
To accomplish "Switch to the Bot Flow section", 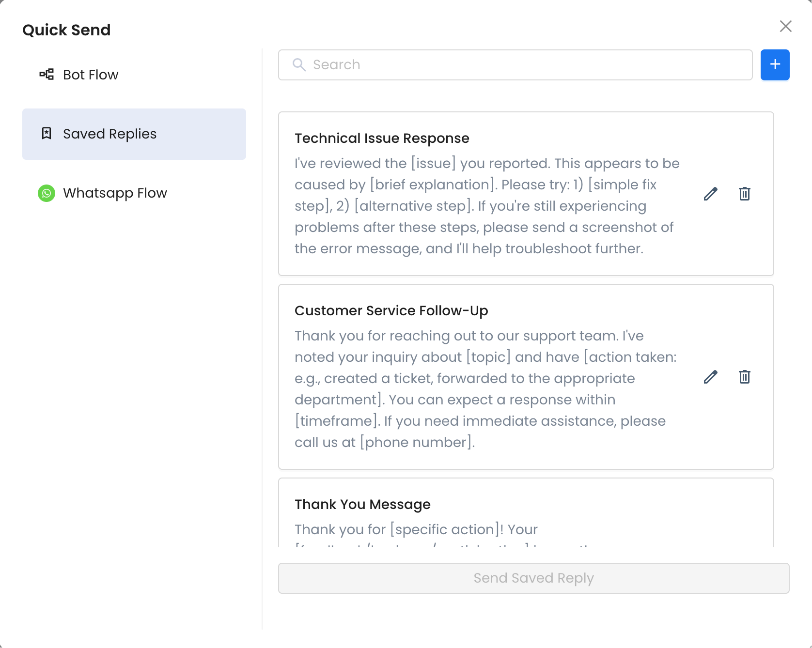I will (91, 75).
